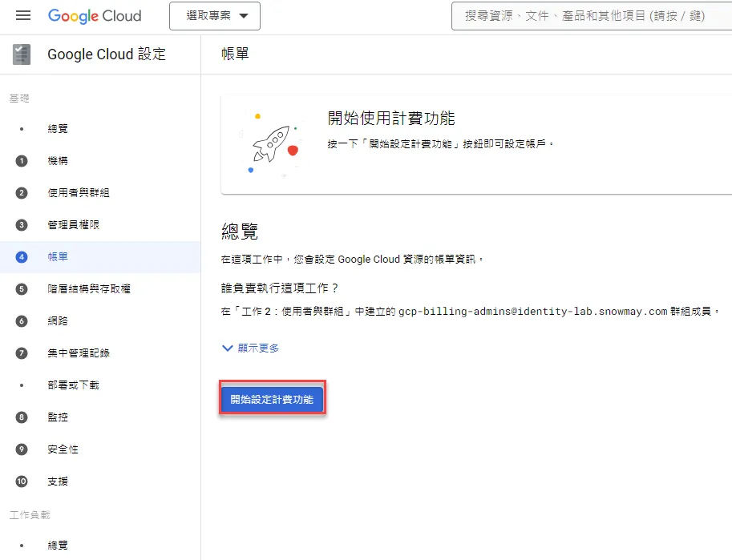Click the rocket illustration in the billing card
The width and height of the screenshot is (732, 560).
pyautogui.click(x=273, y=144)
